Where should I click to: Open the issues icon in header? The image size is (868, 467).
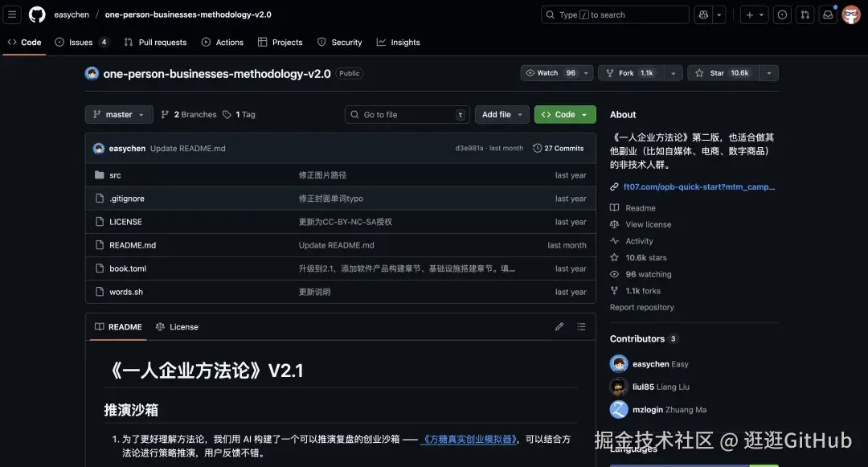click(x=782, y=15)
